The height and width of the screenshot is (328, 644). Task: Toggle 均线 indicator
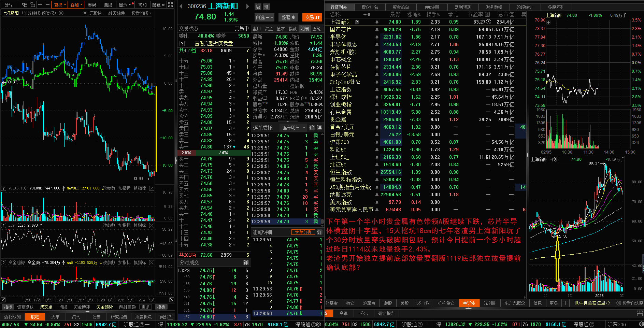click(63, 307)
